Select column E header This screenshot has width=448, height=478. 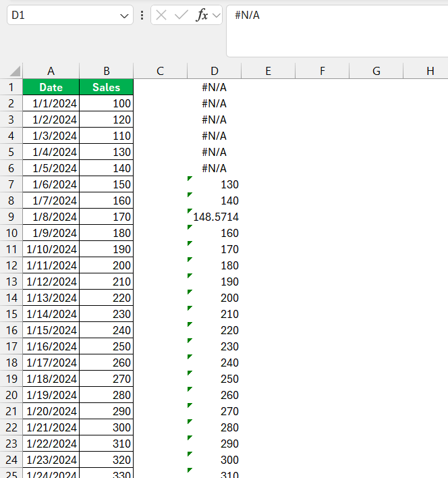[x=268, y=71]
